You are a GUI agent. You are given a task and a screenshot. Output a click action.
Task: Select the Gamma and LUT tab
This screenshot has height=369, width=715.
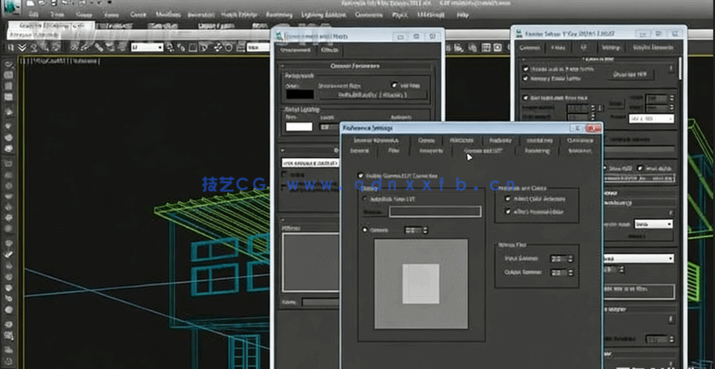(x=483, y=151)
